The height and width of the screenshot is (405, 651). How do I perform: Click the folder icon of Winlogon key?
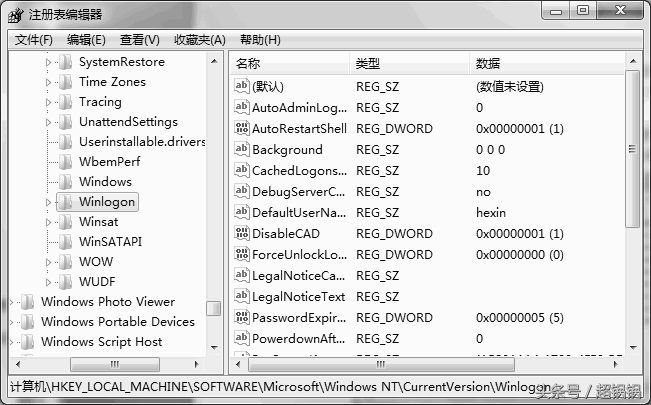pos(65,202)
